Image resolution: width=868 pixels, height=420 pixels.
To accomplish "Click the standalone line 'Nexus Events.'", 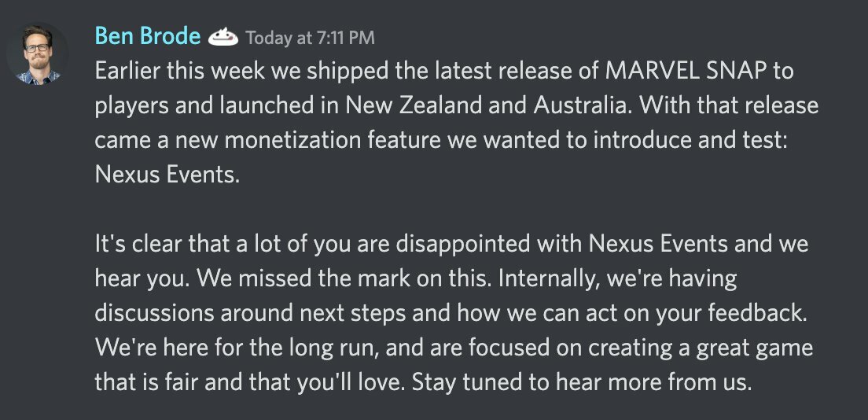I will (x=167, y=175).
